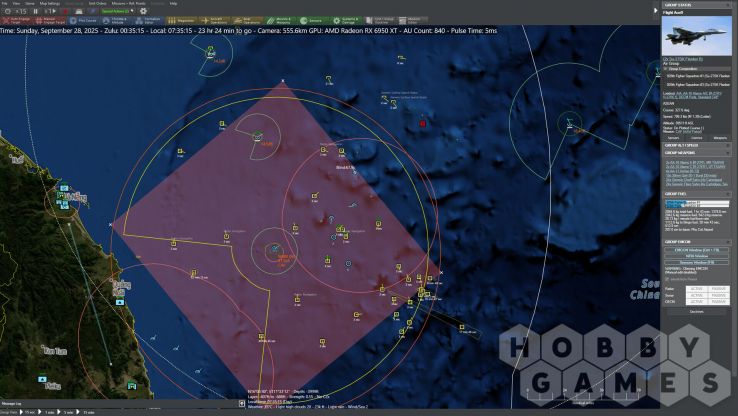Open the Mounts & Weapons window
Screen dimensions: 738x416
pos(280,21)
